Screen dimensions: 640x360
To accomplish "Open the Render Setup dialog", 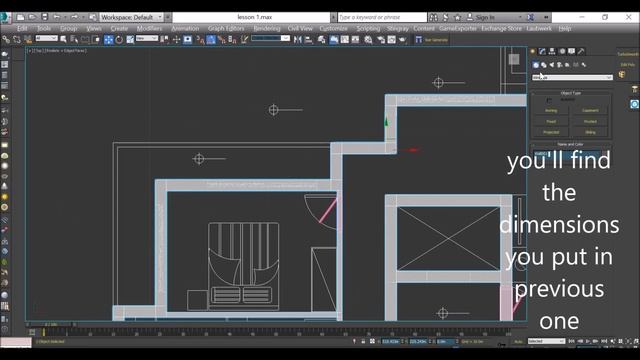I will 381,39.
